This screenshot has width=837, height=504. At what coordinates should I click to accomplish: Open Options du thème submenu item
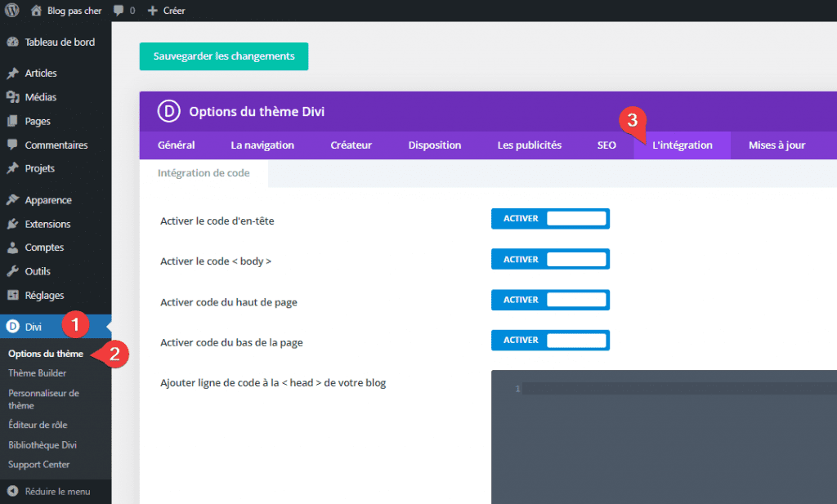46,354
